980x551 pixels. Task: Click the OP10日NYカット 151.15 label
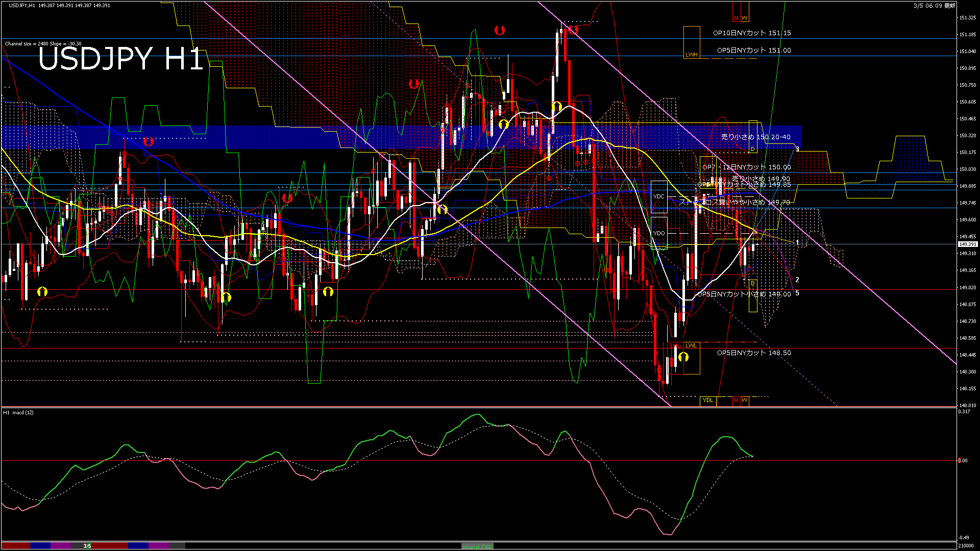click(752, 33)
